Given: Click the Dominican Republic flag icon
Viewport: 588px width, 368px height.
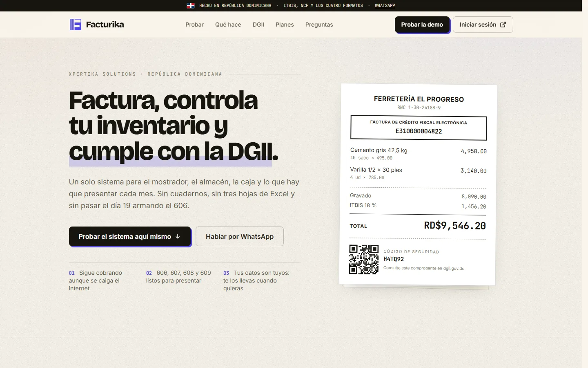Looking at the screenshot, I should pyautogui.click(x=190, y=6).
